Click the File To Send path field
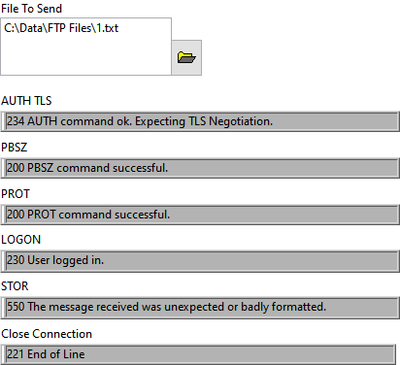This screenshot has width=400, height=365. click(86, 46)
